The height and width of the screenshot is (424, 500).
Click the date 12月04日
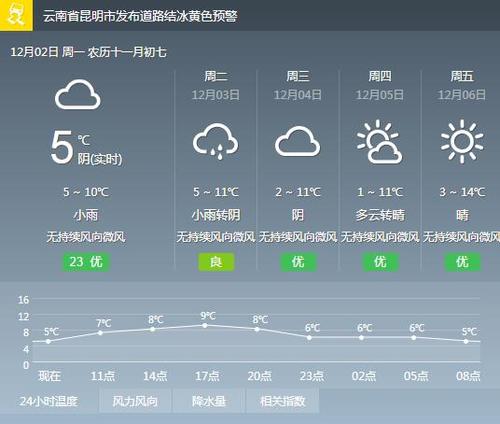tap(297, 95)
